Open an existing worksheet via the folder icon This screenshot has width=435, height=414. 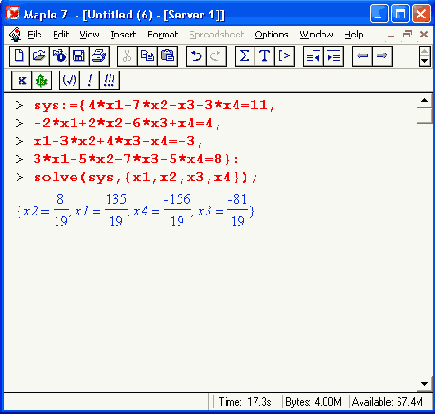pyautogui.click(x=39, y=56)
